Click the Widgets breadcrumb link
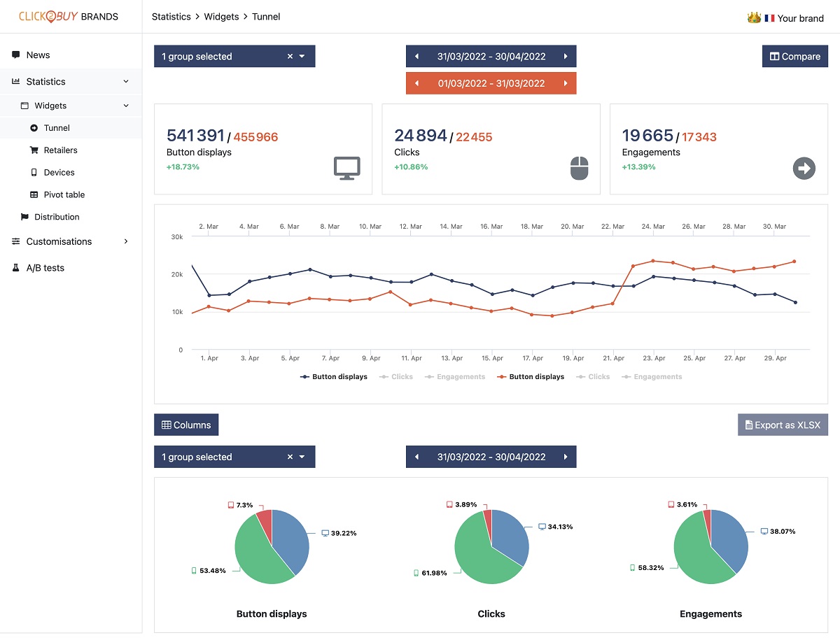Screen dimensions: 840x640 point(221,17)
